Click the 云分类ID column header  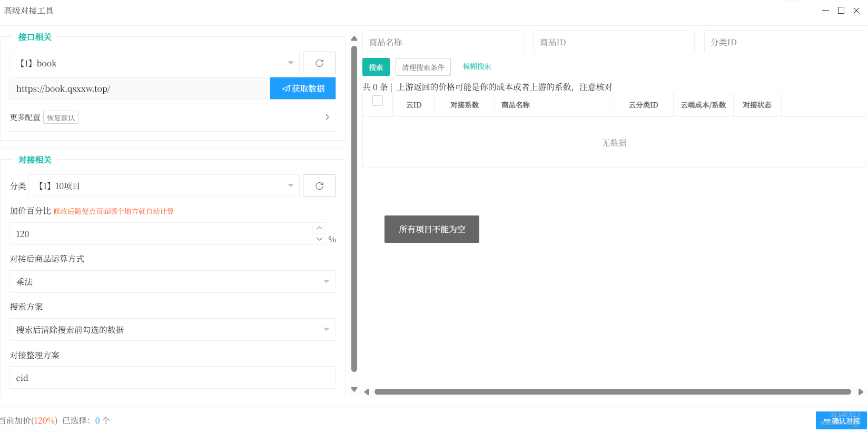644,105
